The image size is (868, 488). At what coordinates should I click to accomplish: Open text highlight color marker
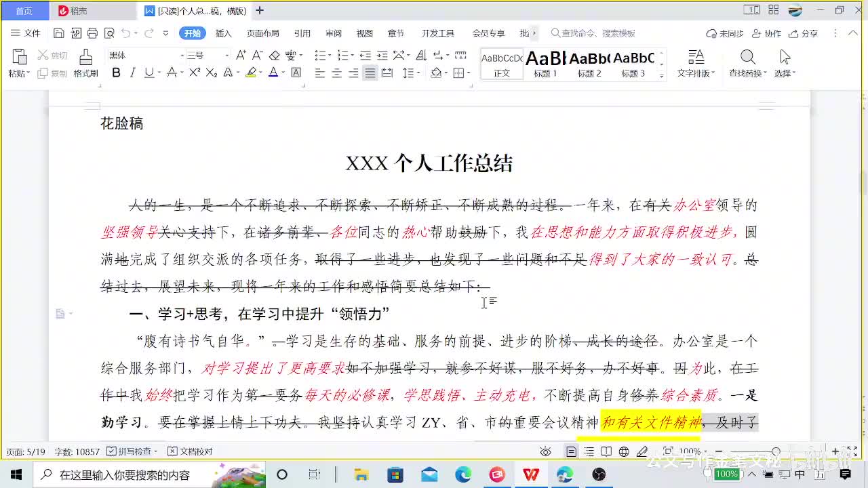[251, 73]
